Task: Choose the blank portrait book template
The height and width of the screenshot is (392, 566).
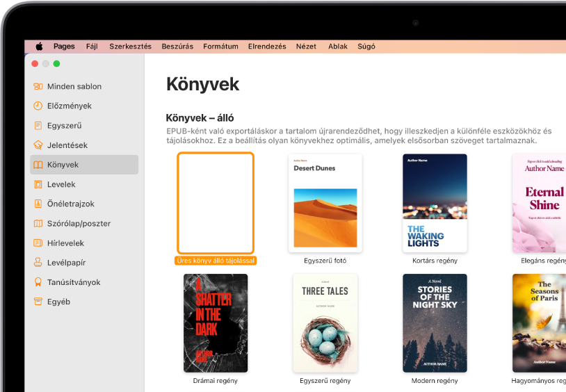Action: (216, 203)
